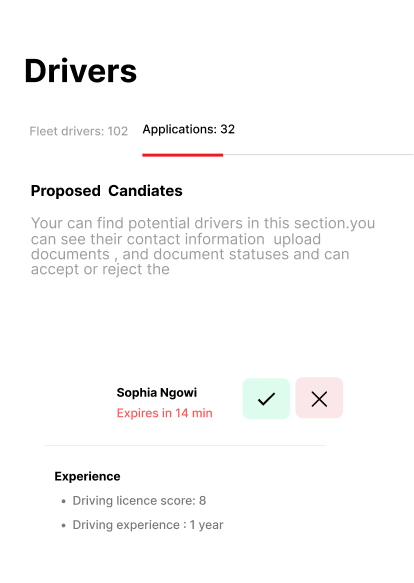Switch to the Fleet drivers: 102 tab
Image resolution: width=414 pixels, height=583 pixels.
(78, 131)
